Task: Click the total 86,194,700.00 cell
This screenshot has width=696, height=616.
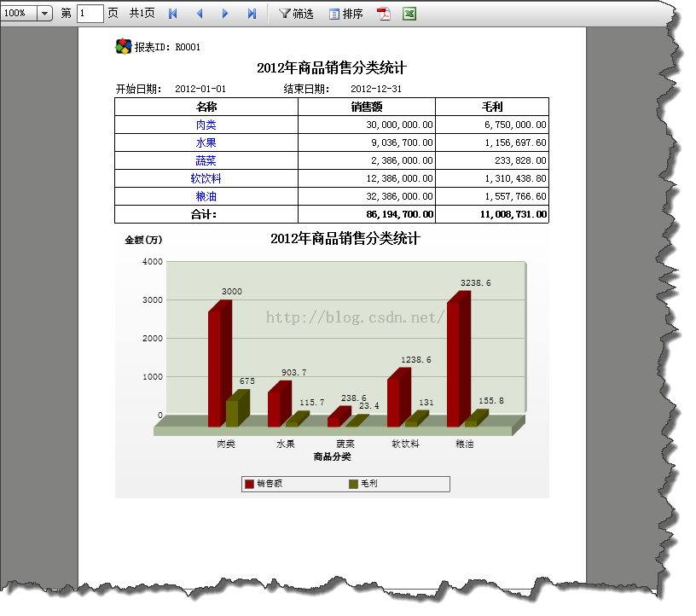Action: 367,214
